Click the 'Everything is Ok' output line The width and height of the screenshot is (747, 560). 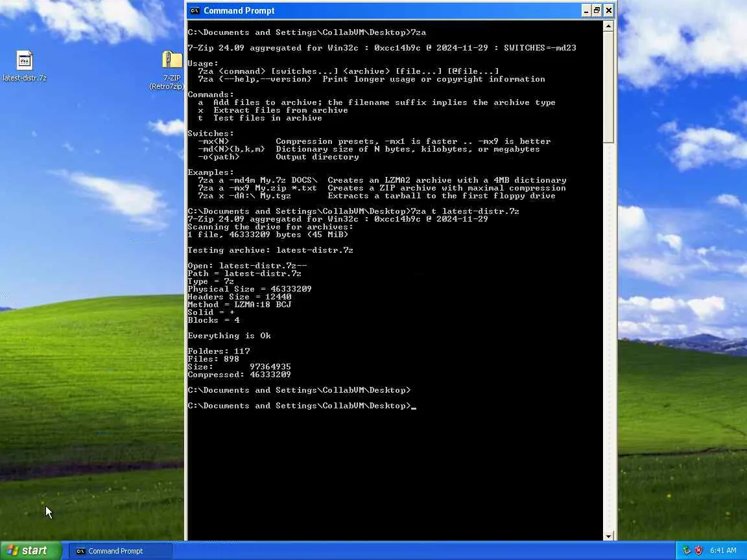point(229,336)
